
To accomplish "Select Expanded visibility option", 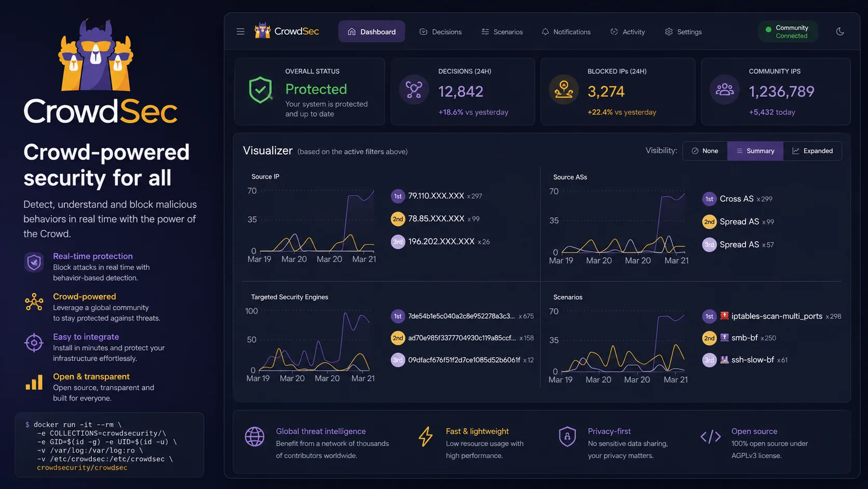I will tap(812, 151).
